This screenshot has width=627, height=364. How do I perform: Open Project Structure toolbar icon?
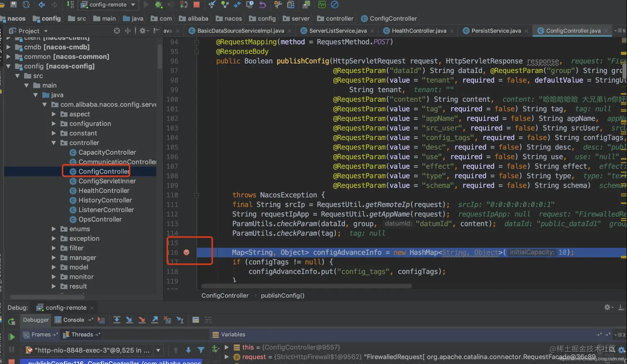[x=291, y=5]
